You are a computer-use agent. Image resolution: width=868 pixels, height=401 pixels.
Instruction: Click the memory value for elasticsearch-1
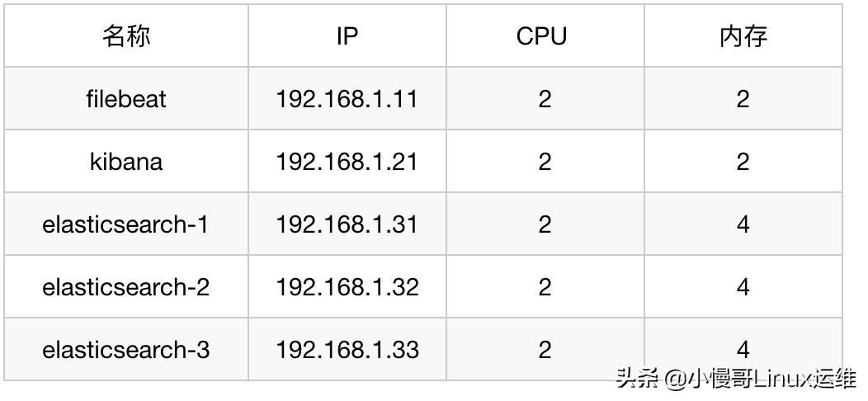click(x=743, y=224)
